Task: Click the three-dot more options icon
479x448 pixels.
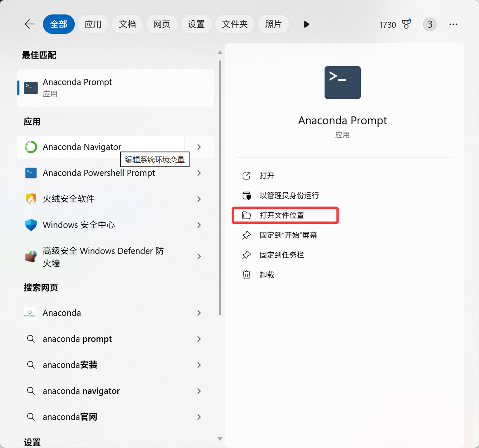Action: [x=453, y=24]
